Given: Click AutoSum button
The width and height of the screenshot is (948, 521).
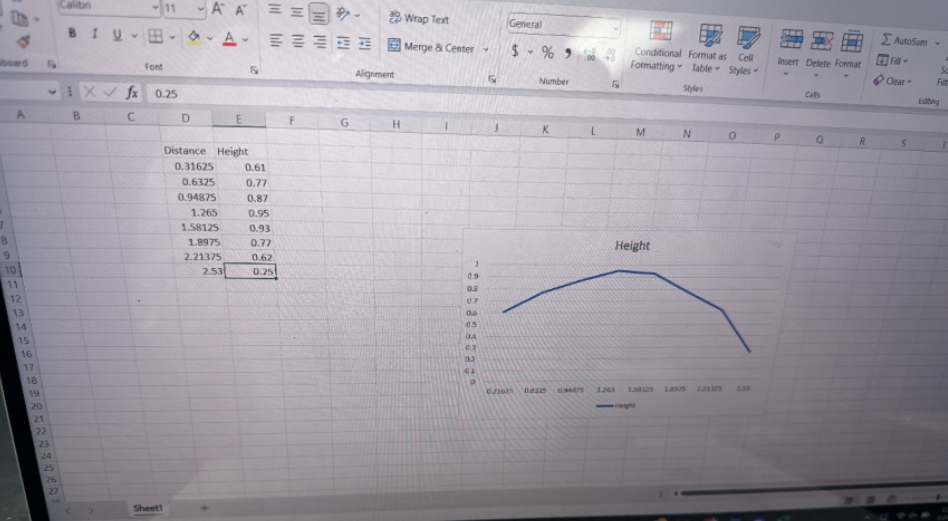Looking at the screenshot, I should click(x=902, y=41).
